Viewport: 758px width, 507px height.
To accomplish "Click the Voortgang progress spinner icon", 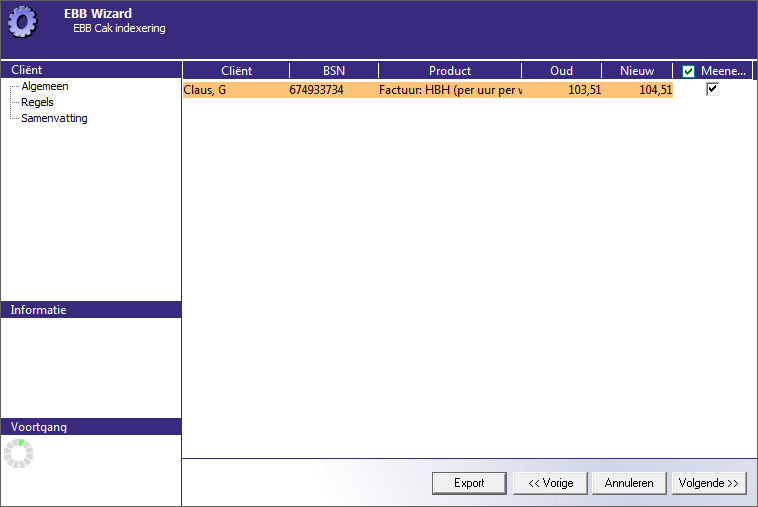I will click(18, 453).
